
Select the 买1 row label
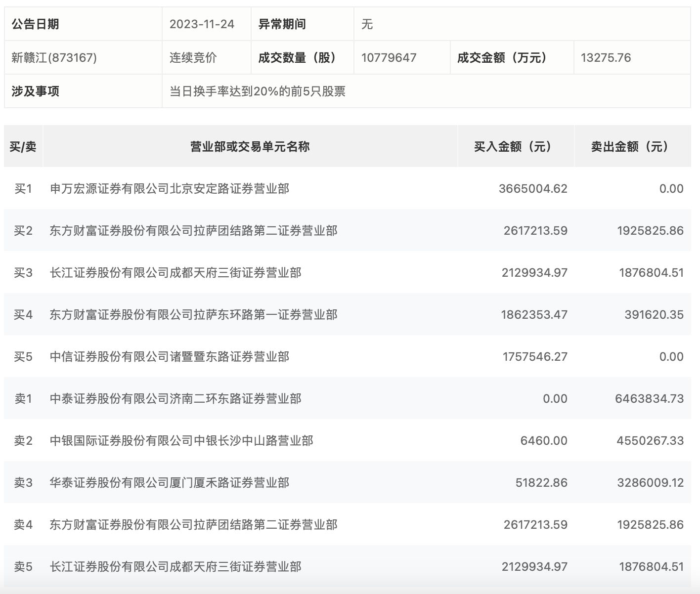[x=23, y=188]
